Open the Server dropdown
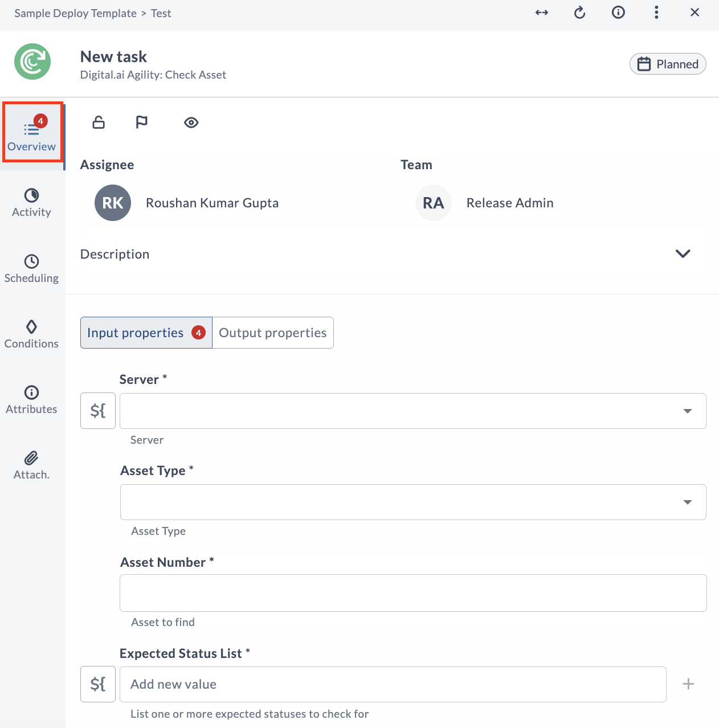This screenshot has width=719, height=728. 413,411
